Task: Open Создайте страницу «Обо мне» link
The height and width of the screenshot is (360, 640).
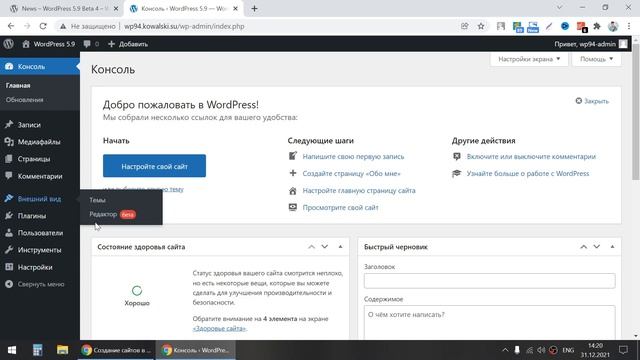Action: pos(351,173)
